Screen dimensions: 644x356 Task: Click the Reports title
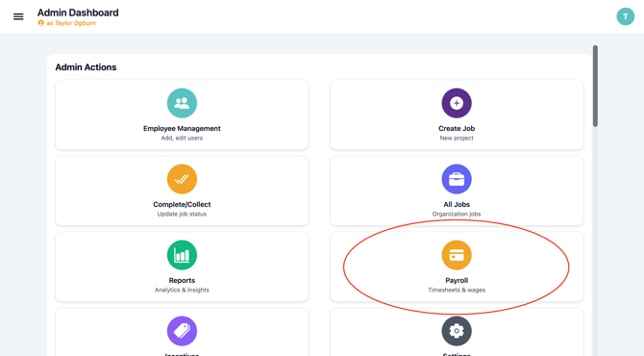[182, 280]
